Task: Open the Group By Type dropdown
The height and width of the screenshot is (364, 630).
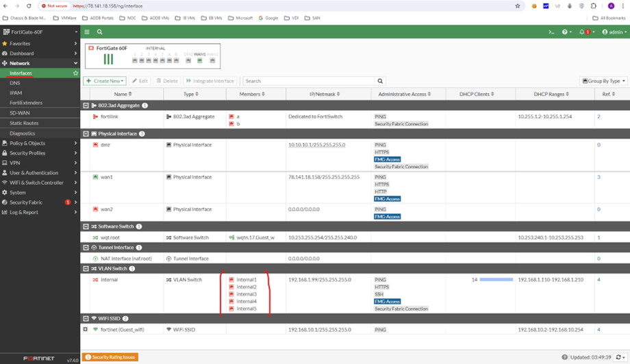Action: tap(603, 81)
